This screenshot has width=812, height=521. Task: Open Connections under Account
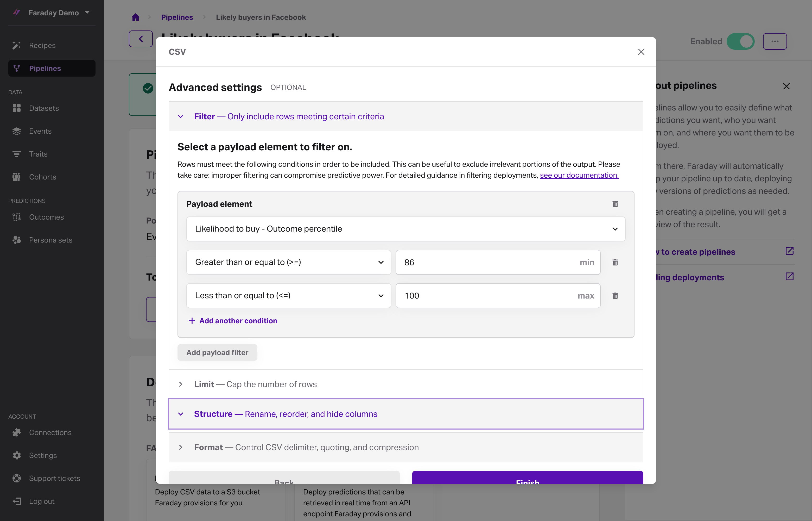point(52,433)
